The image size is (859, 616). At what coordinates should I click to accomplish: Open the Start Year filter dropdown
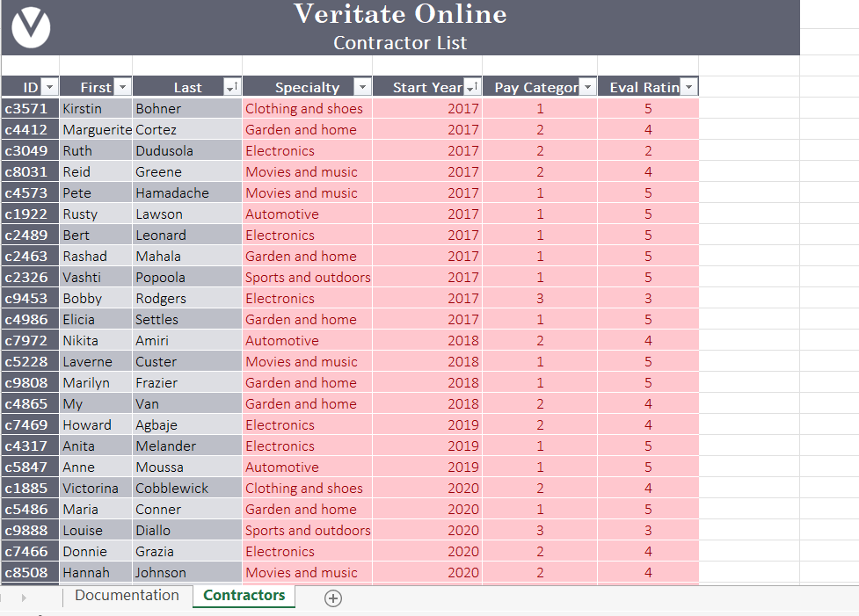[x=470, y=86]
